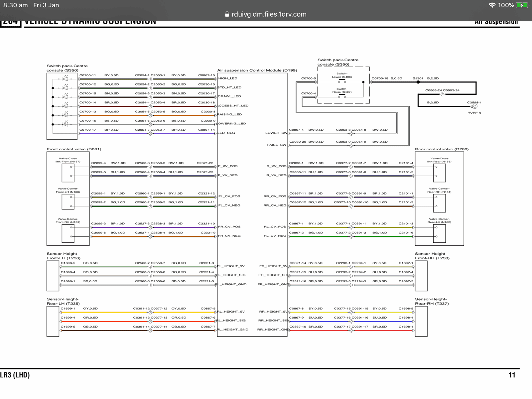This screenshot has width=532, height=399.
Task: Open the rduivg.dm.files.1drv.com address bar
Action: 266,14
